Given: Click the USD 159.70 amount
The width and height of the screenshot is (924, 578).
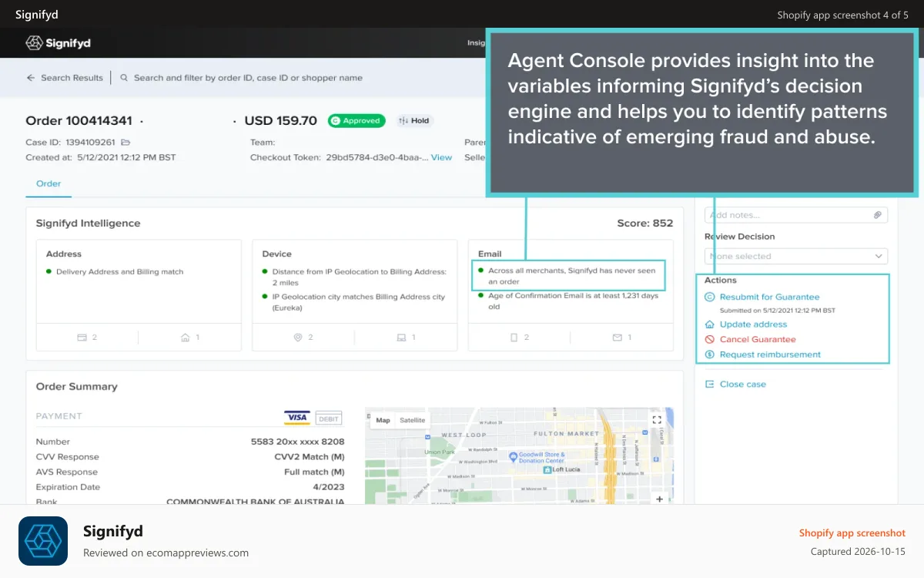Looking at the screenshot, I should coord(281,121).
